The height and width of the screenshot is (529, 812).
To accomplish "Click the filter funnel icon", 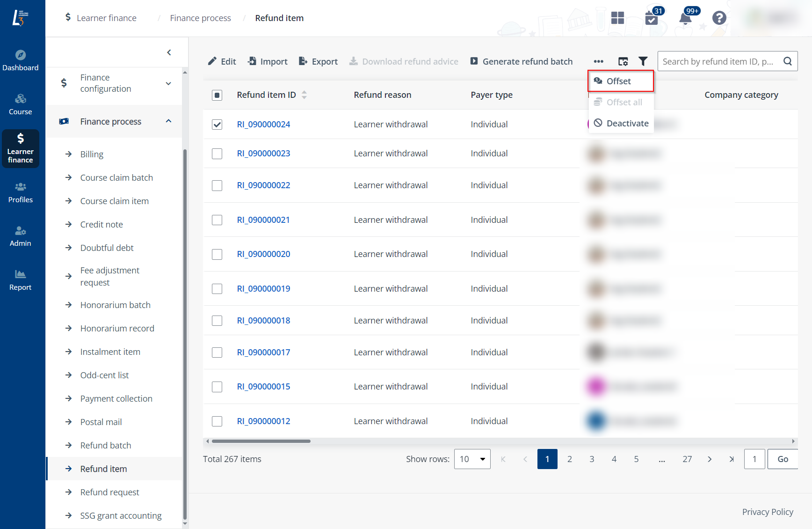I will [x=643, y=61].
